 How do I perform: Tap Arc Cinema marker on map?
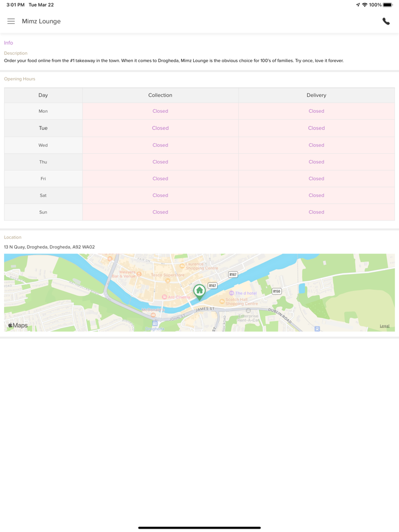176,297
